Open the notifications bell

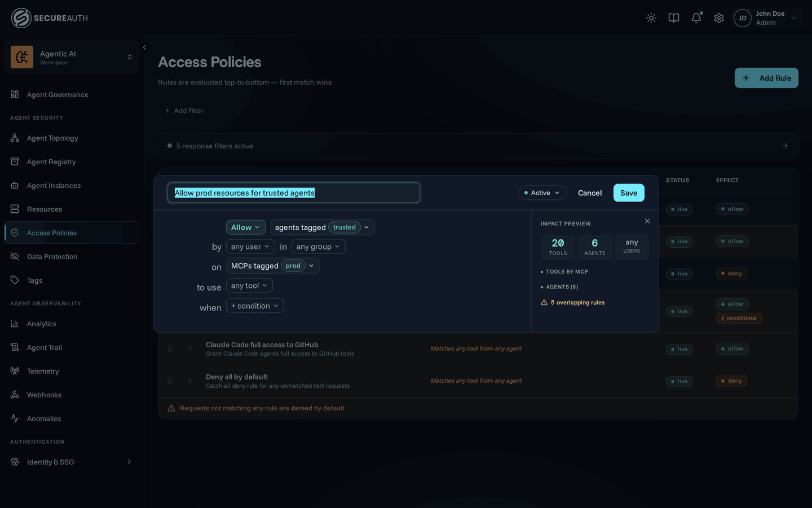[x=696, y=18]
